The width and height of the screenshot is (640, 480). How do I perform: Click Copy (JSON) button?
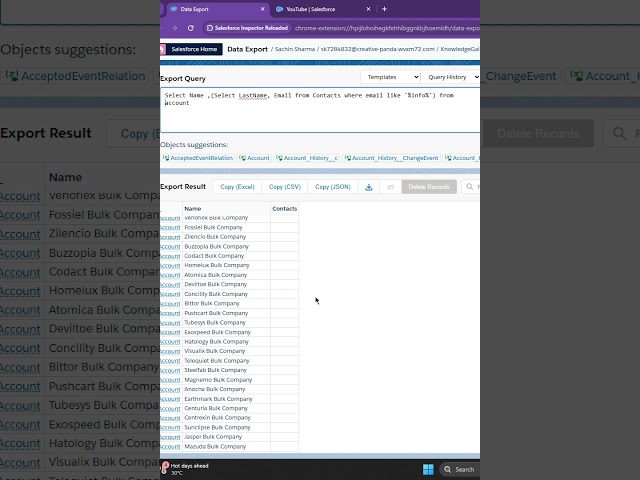pos(333,187)
